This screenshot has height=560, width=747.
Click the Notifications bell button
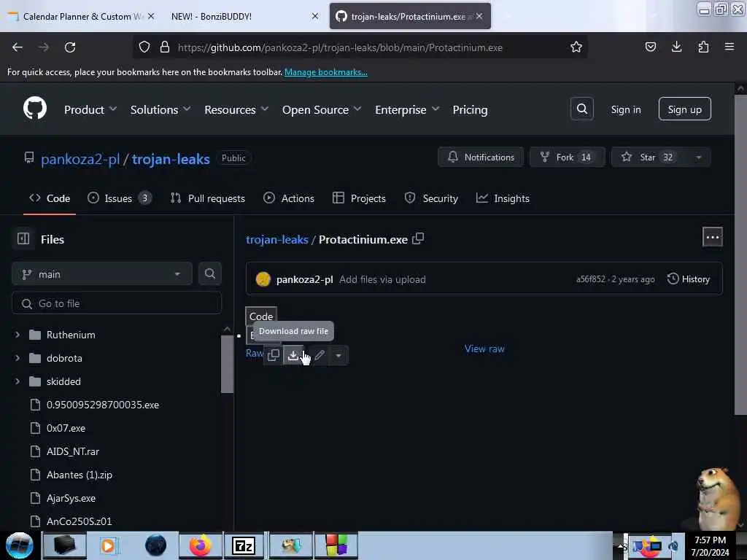(x=481, y=157)
